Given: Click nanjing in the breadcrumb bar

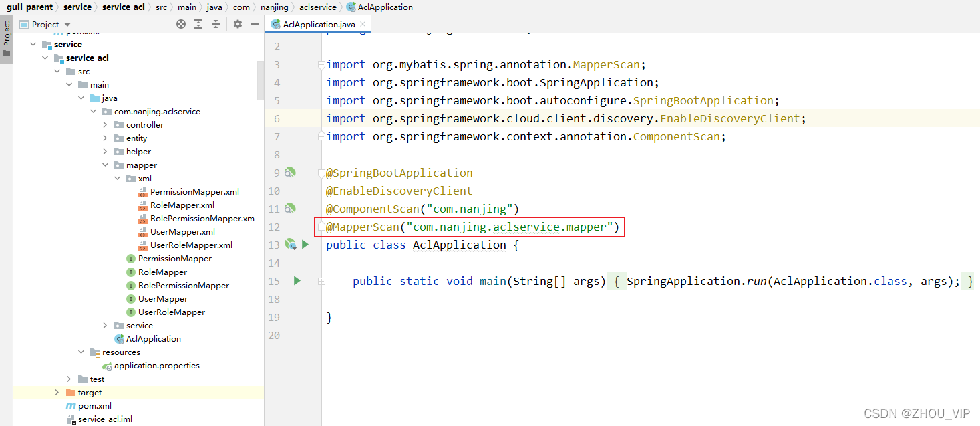Looking at the screenshot, I should [274, 7].
